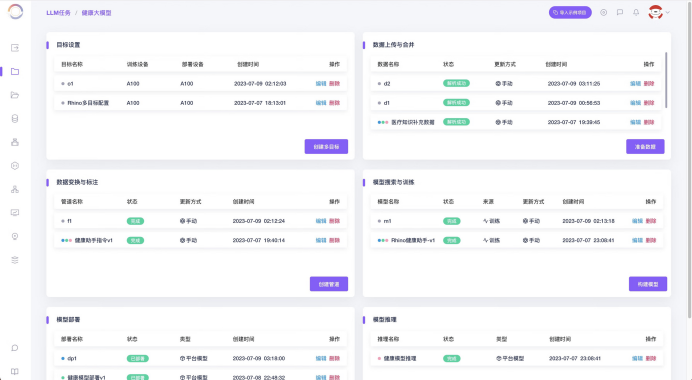Open the stamp-shaped sidebar icon

[15, 142]
